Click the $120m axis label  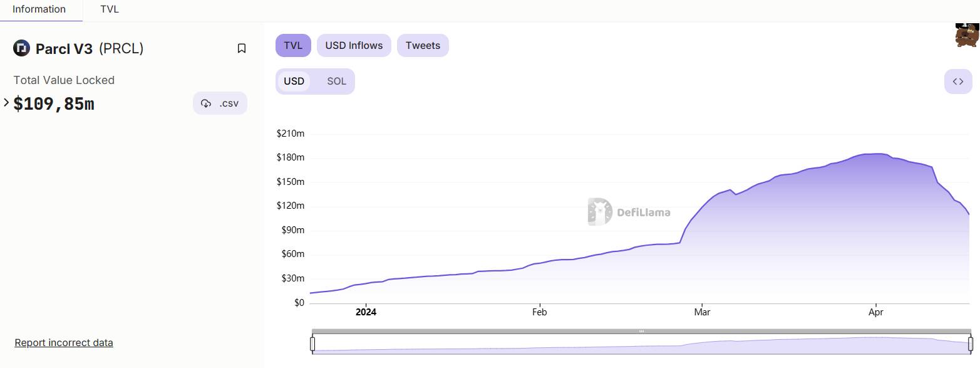(x=291, y=206)
